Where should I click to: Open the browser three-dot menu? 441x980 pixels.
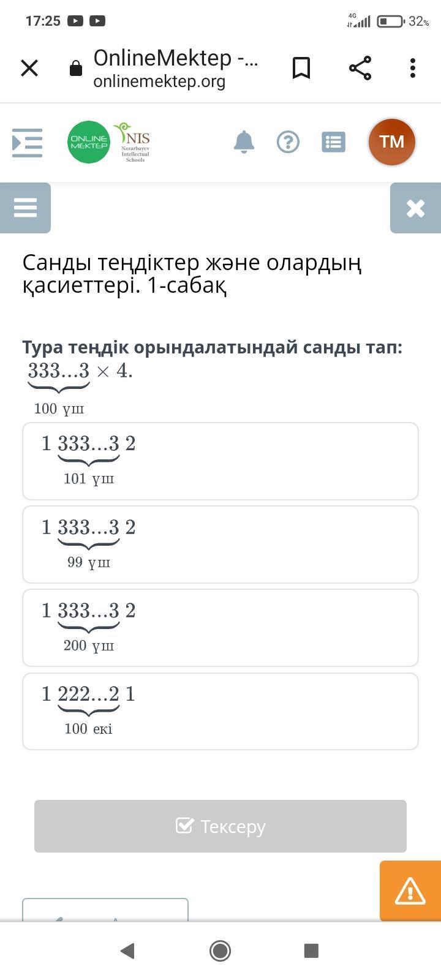pyautogui.click(x=413, y=68)
